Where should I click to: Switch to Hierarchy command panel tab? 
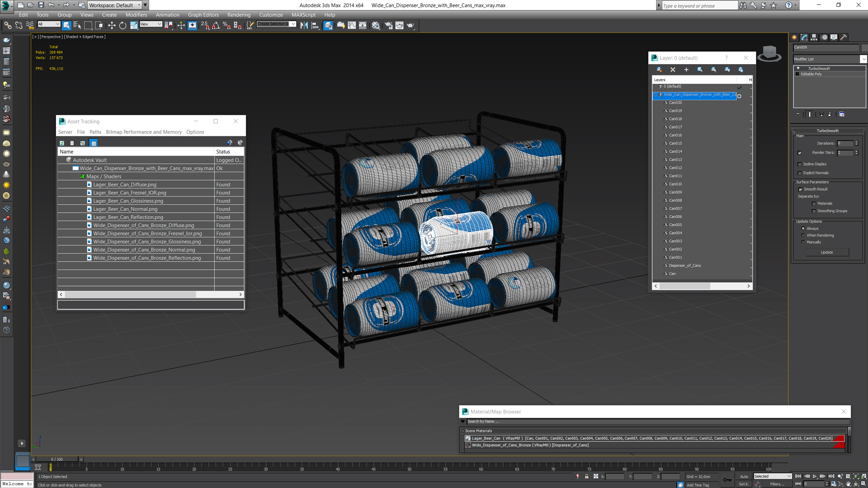[x=814, y=38]
